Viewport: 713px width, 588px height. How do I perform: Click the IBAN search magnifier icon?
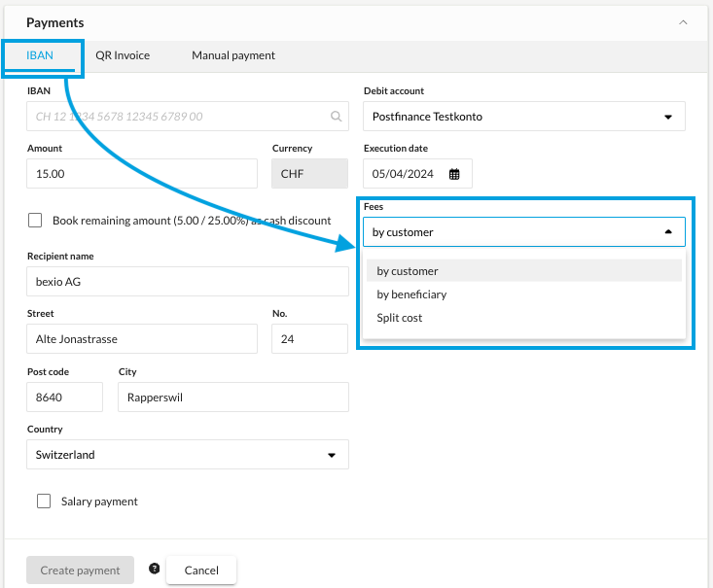pos(336,117)
